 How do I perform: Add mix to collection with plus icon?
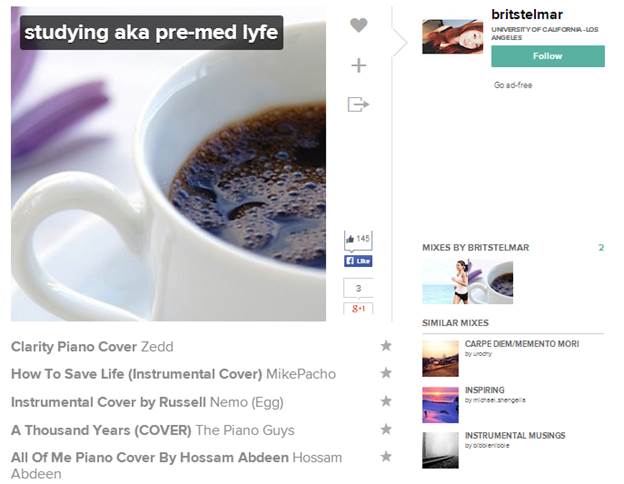click(x=359, y=65)
